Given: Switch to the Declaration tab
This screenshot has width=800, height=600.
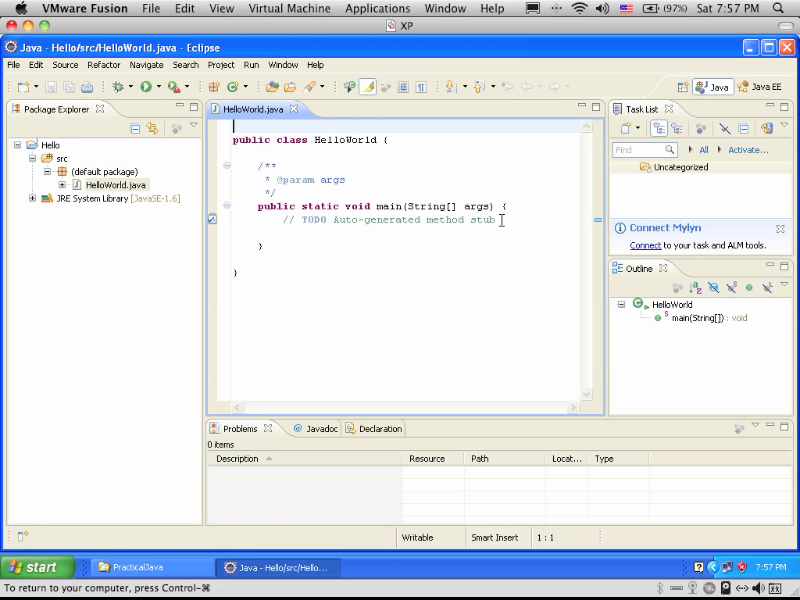Looking at the screenshot, I should click(374, 429).
